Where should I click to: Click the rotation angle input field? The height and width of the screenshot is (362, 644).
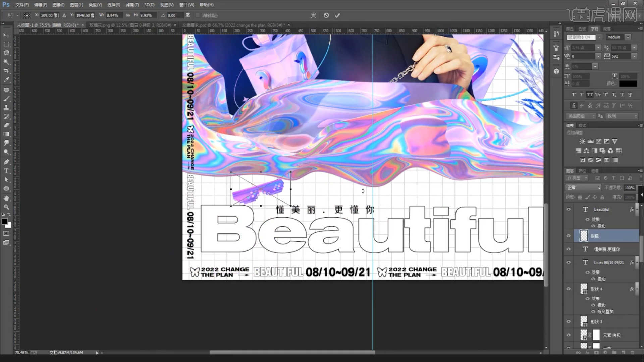[175, 15]
